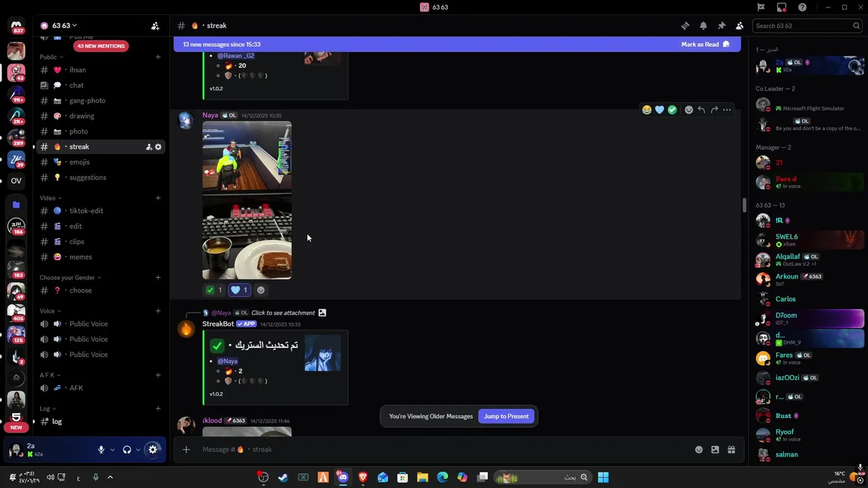868x488 pixels.
Task: Open More options three dots on message
Action: click(x=727, y=110)
